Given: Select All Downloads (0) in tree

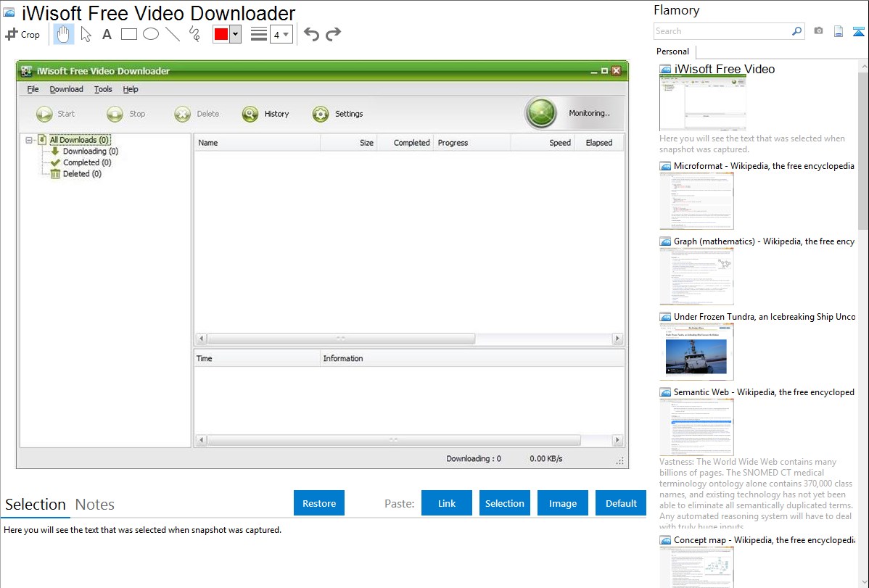Looking at the screenshot, I should 79,140.
